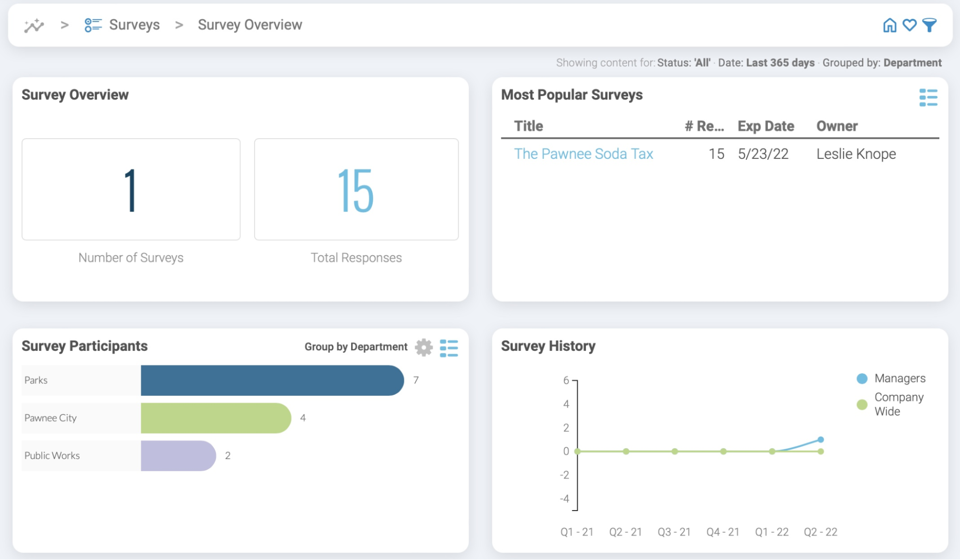This screenshot has height=560, width=960.
Task: Navigate to Surveys breadcrumb
Action: click(134, 25)
